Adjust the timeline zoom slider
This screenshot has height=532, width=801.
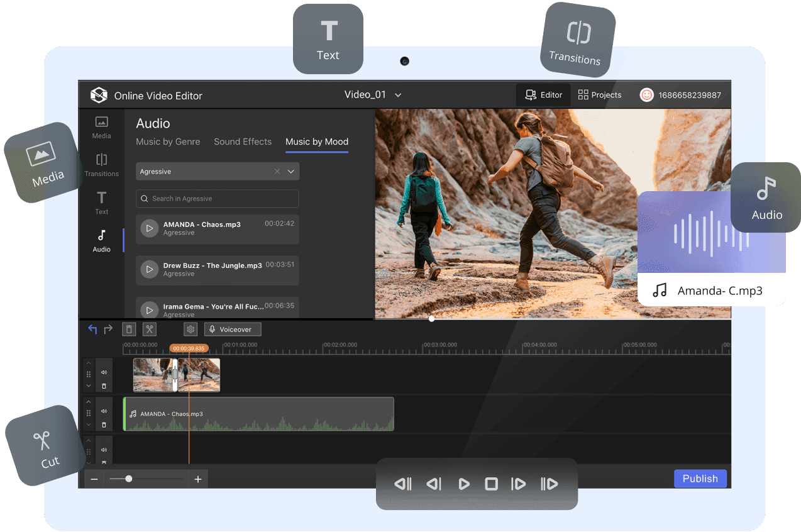(128, 478)
